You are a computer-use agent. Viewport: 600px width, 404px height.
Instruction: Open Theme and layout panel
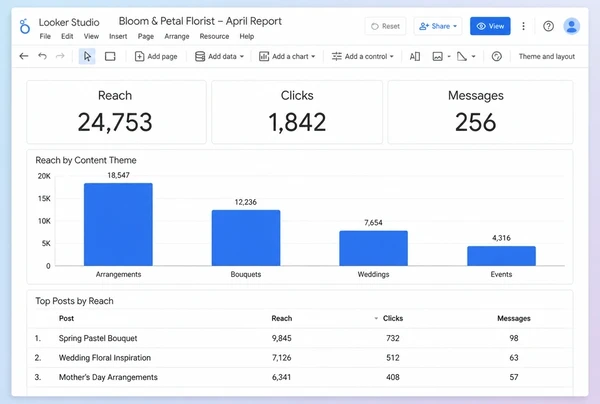(x=547, y=57)
